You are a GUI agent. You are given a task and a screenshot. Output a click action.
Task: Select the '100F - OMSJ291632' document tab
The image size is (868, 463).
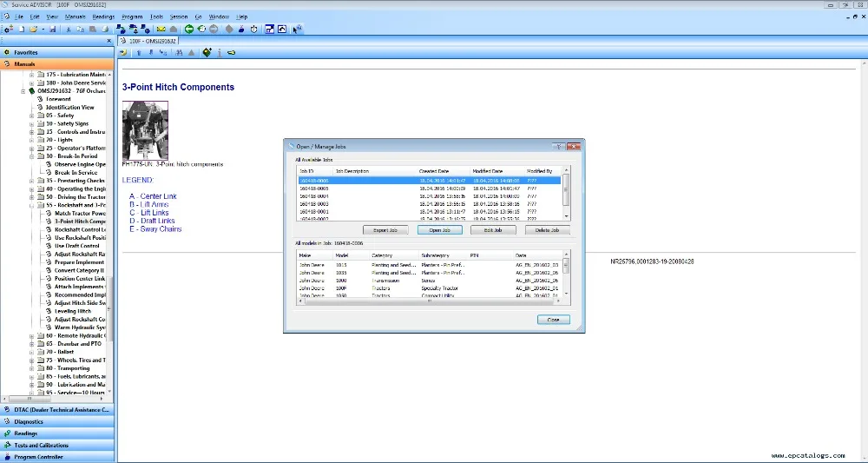(x=148, y=41)
